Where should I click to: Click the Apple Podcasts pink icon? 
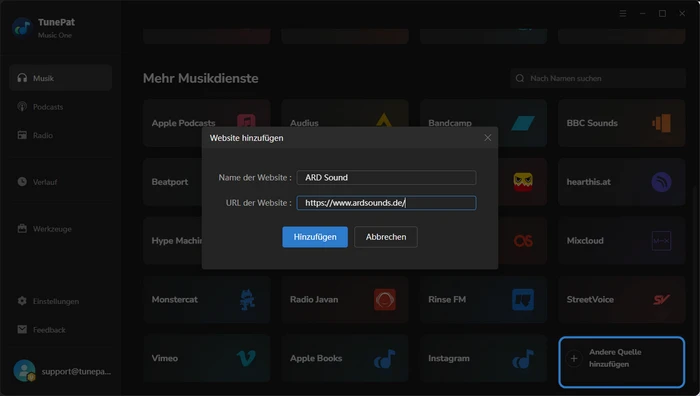pyautogui.click(x=246, y=121)
